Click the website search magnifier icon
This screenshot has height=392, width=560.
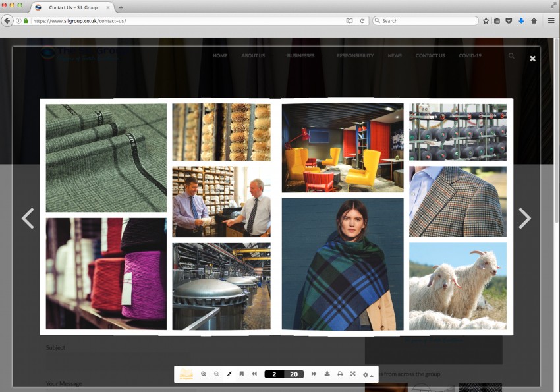point(511,56)
